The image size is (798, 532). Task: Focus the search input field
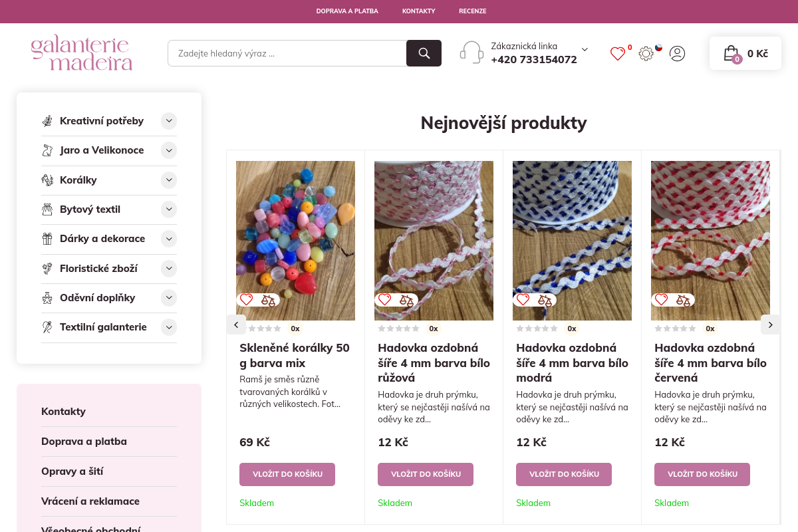click(x=287, y=53)
